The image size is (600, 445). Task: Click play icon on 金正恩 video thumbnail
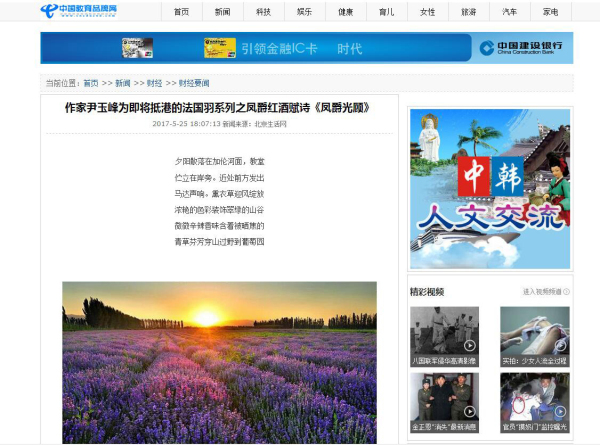coord(470,411)
